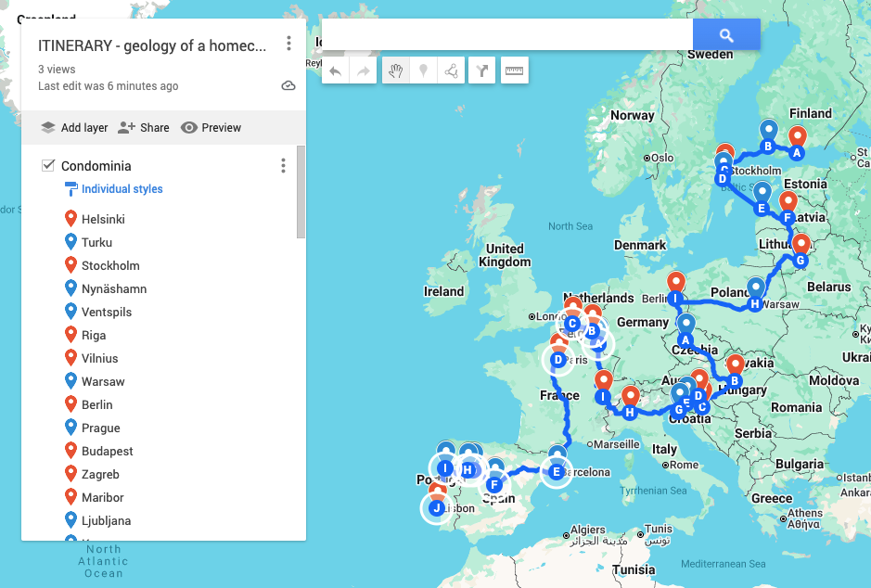
Task: Click waypoint J circle near Lisbon
Action: point(437,507)
